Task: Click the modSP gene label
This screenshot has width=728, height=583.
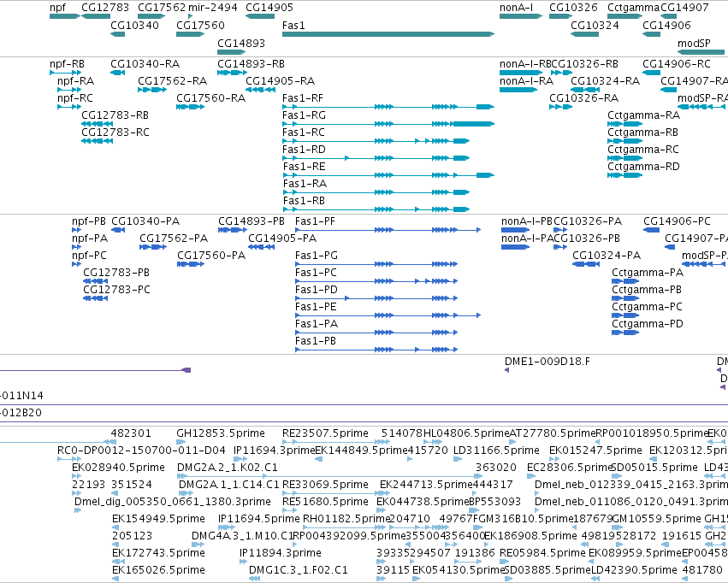Action: [x=694, y=43]
